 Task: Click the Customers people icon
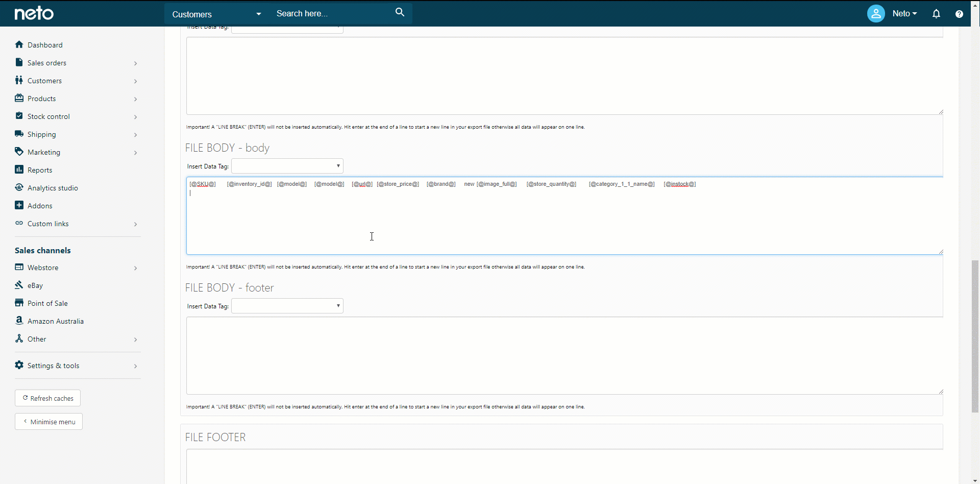tap(19, 80)
